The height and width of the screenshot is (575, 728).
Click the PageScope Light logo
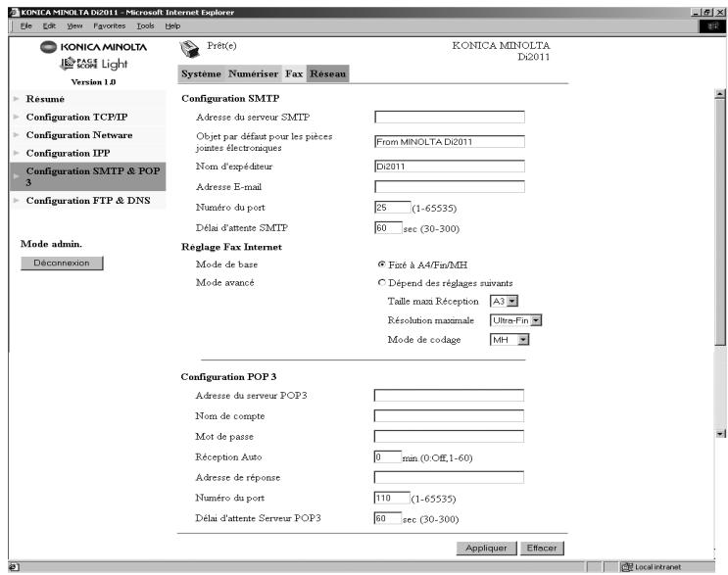pos(94,64)
